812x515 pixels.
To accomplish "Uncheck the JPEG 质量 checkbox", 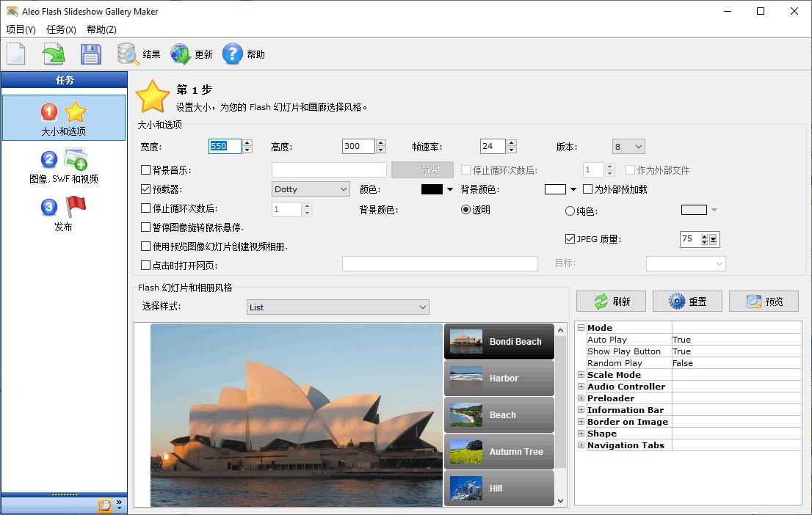I will click(570, 239).
